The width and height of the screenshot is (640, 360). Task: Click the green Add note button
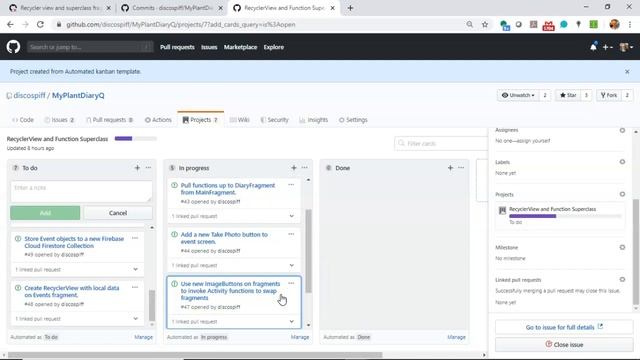click(45, 213)
